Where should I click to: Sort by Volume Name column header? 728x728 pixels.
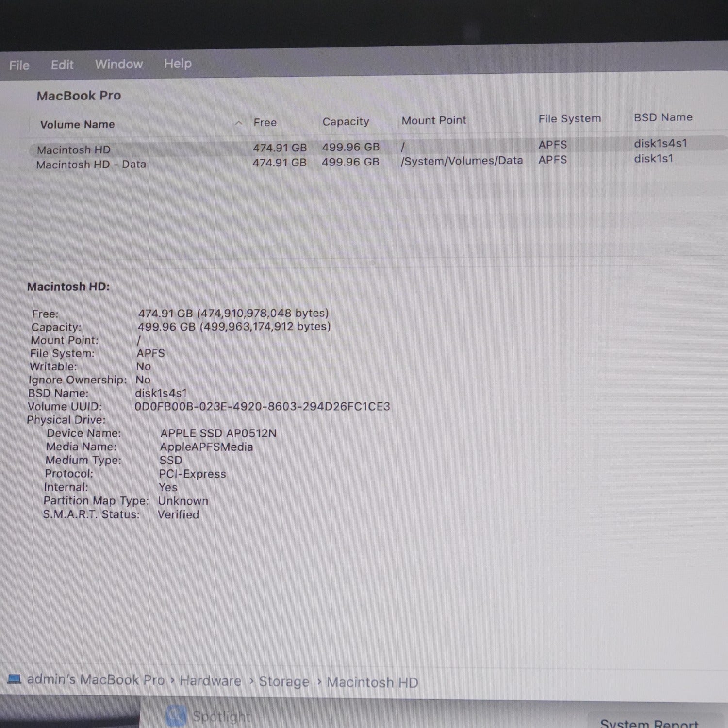(x=78, y=124)
